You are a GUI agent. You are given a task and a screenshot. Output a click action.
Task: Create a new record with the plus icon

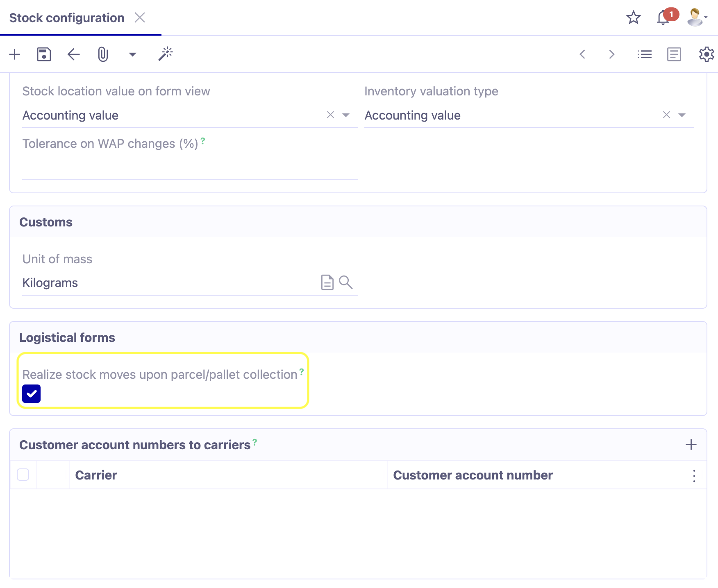[x=15, y=54]
